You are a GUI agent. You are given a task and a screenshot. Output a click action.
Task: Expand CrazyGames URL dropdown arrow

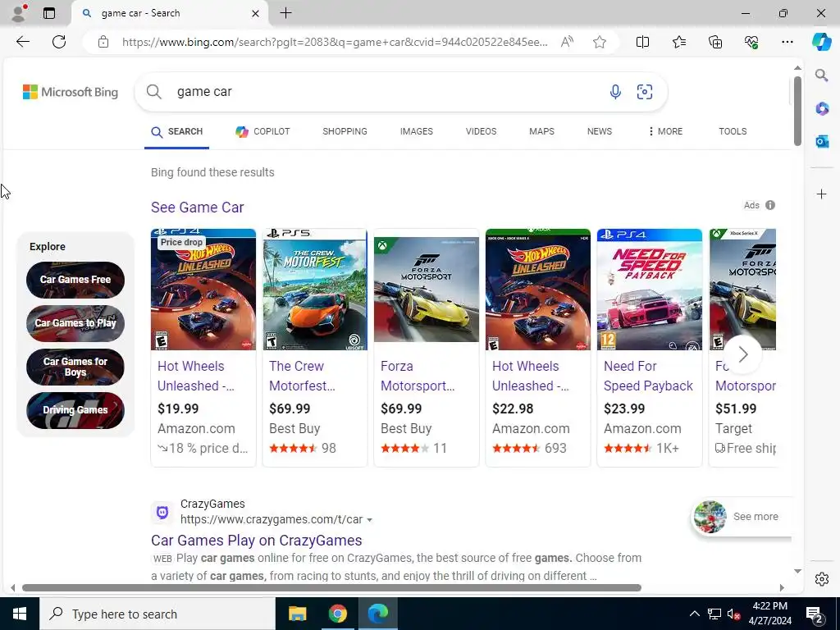pyautogui.click(x=370, y=520)
